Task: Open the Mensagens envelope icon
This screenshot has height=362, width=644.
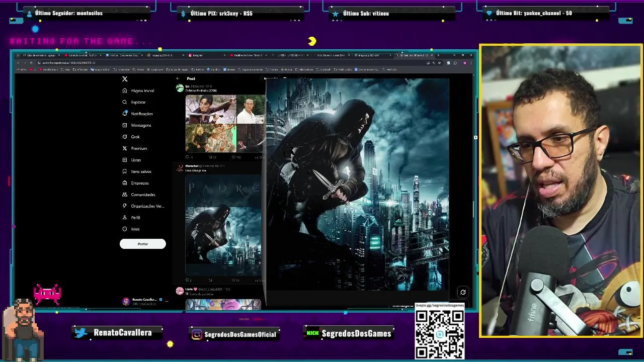Action: [x=125, y=125]
